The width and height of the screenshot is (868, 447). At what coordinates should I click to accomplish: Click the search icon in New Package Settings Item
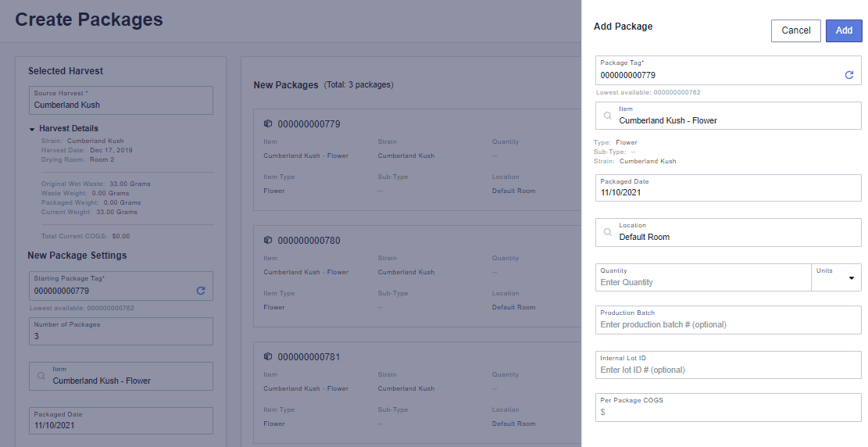coord(41,376)
